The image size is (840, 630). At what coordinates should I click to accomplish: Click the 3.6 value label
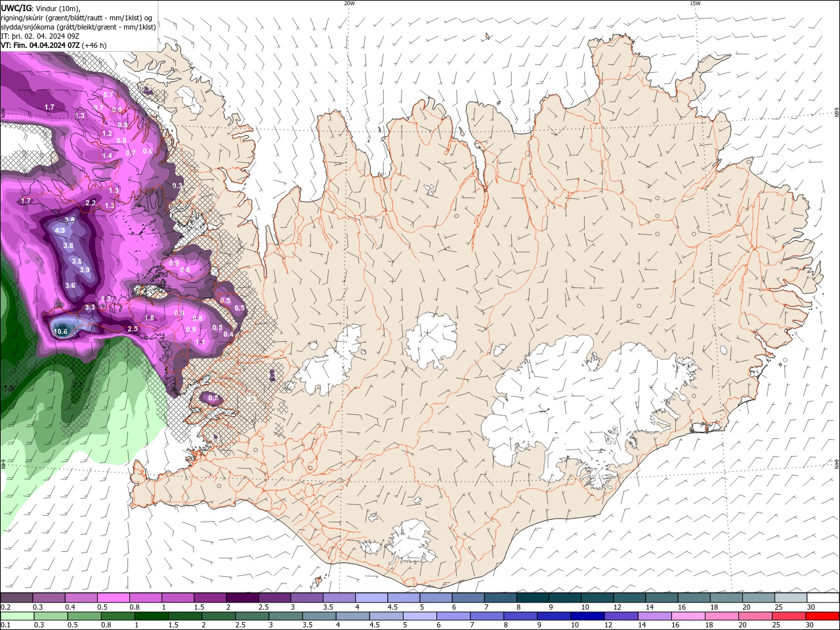click(x=71, y=285)
